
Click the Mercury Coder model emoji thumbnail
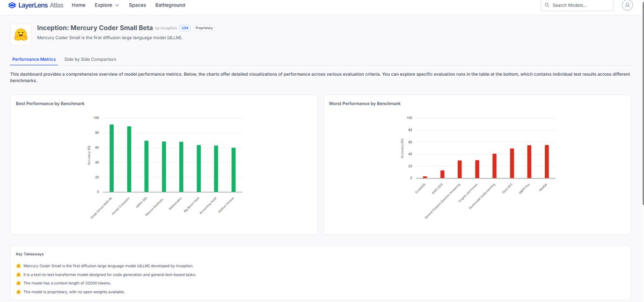pyautogui.click(x=21, y=34)
